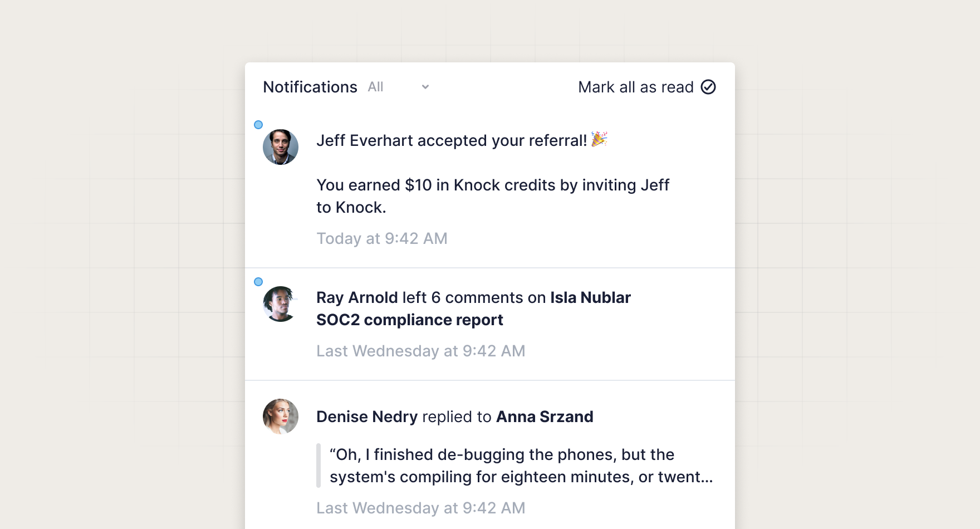Click the Mark all as read text

coord(635,87)
